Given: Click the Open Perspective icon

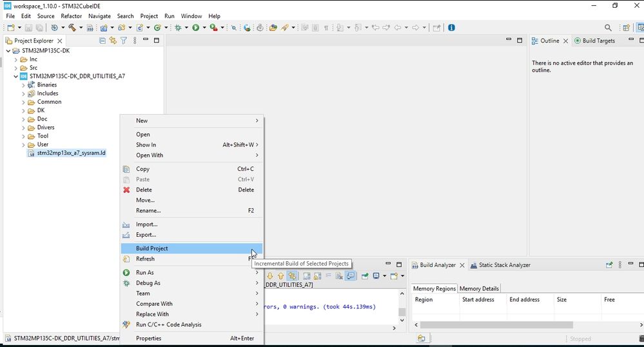Looking at the screenshot, I should click(627, 28).
